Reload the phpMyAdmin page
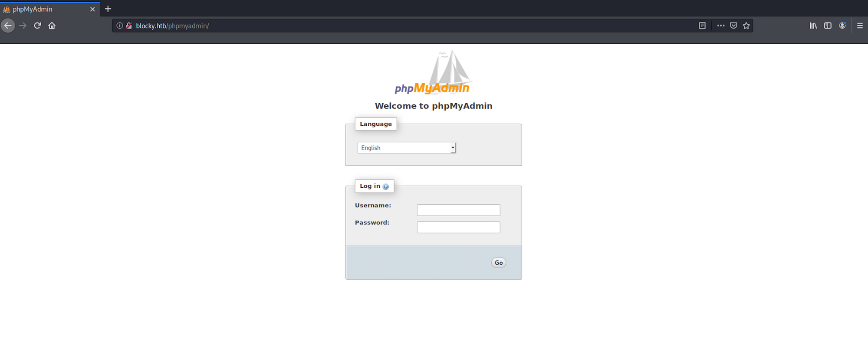 [37, 26]
